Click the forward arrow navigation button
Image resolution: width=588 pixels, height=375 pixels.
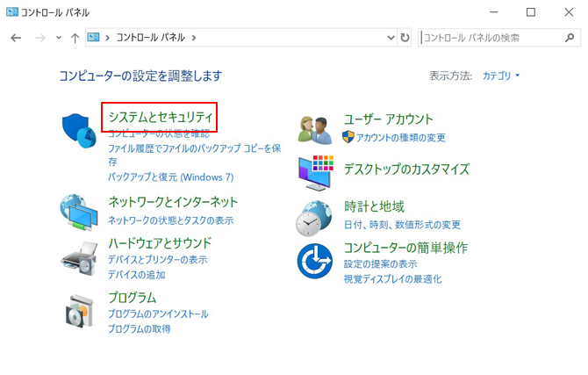pyautogui.click(x=39, y=38)
